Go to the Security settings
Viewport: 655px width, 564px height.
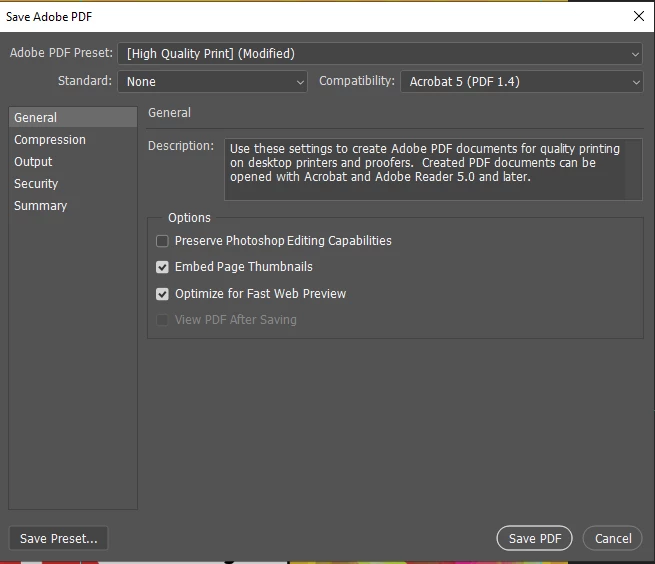click(73, 183)
